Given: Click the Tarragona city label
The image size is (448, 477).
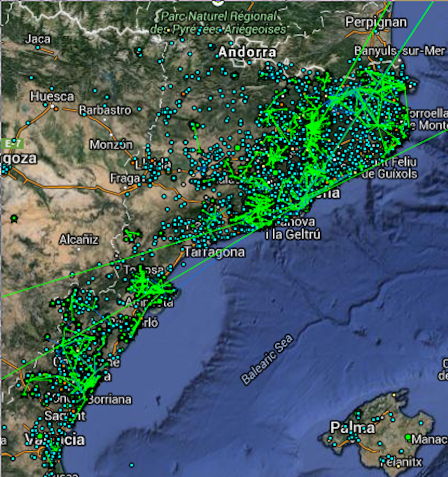Looking at the screenshot, I should (x=215, y=252).
